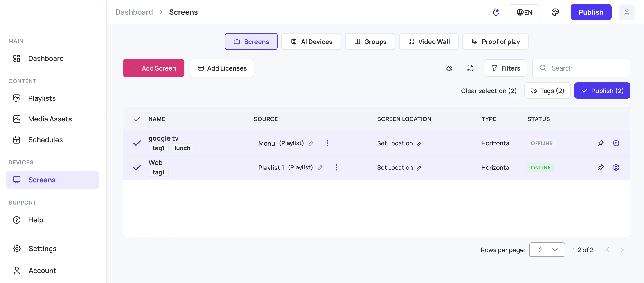Edit location pencil for Web screen
This screenshot has height=283, width=644.
click(x=419, y=168)
